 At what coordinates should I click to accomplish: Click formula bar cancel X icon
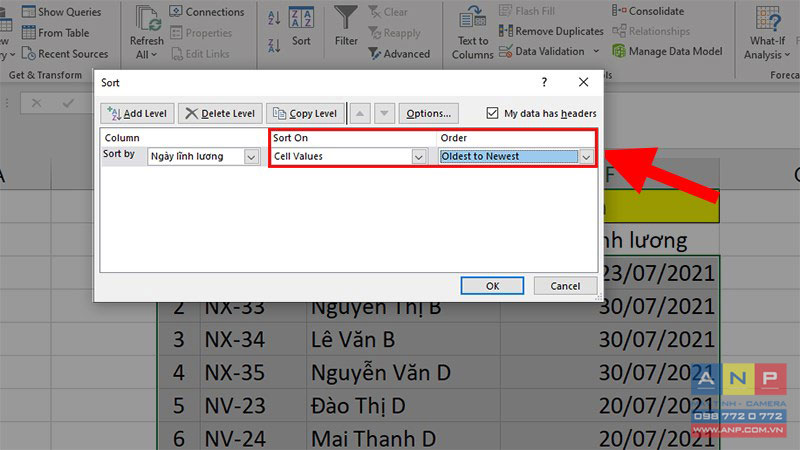(x=37, y=104)
